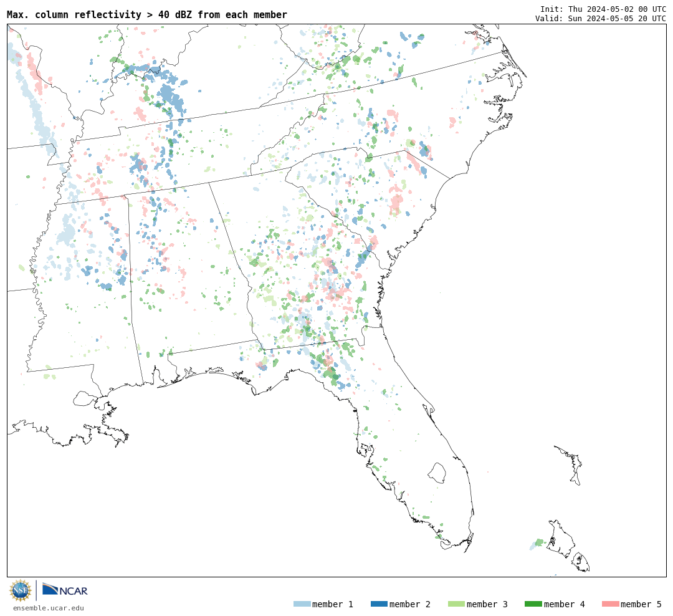Click the 'member 5' legend label
The height and width of the screenshot is (616, 673).
coord(641,604)
